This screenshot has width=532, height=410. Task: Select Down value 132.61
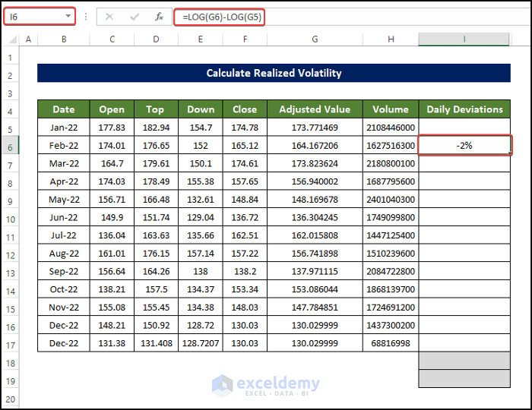tap(201, 199)
